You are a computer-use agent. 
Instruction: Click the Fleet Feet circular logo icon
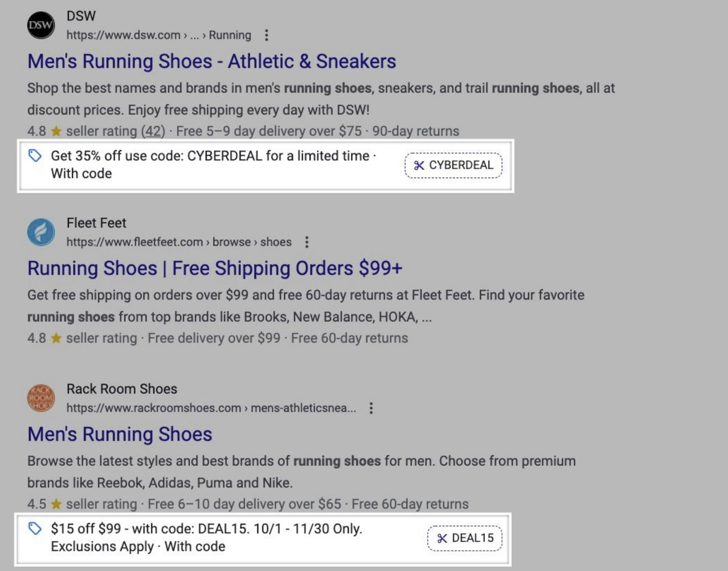click(x=42, y=232)
